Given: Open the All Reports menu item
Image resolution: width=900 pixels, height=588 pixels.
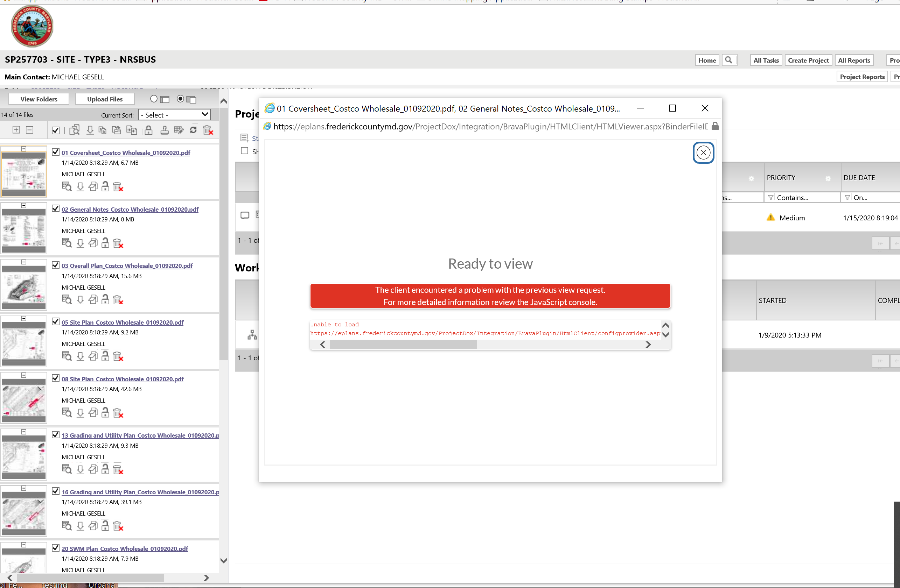Looking at the screenshot, I should pos(854,60).
